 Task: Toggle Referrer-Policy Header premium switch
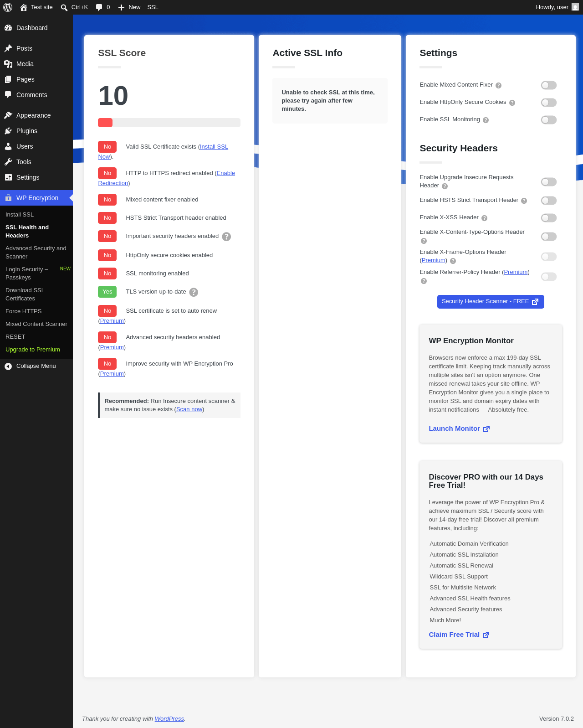click(x=549, y=277)
